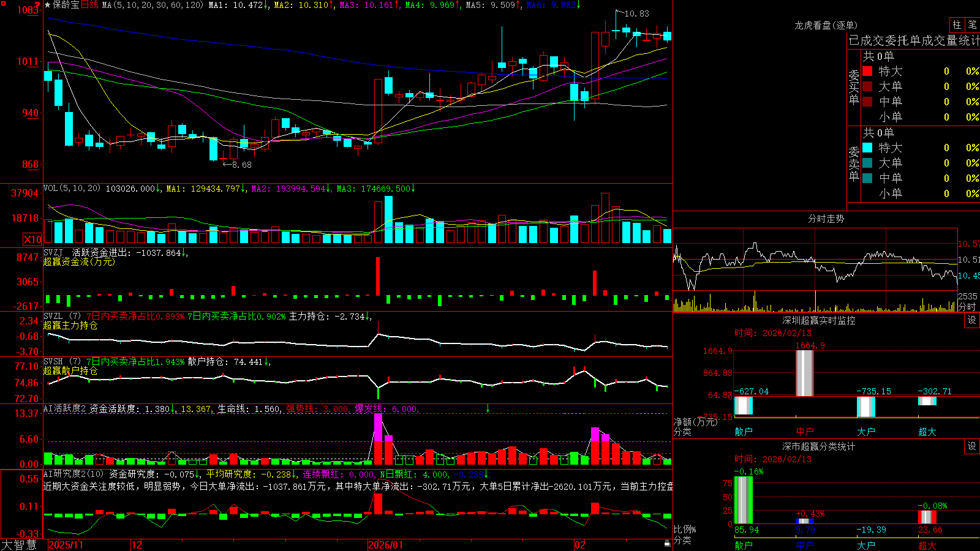Click the 超赢散户持仓 label
Viewport: 980px width, 551px height.
[70, 370]
